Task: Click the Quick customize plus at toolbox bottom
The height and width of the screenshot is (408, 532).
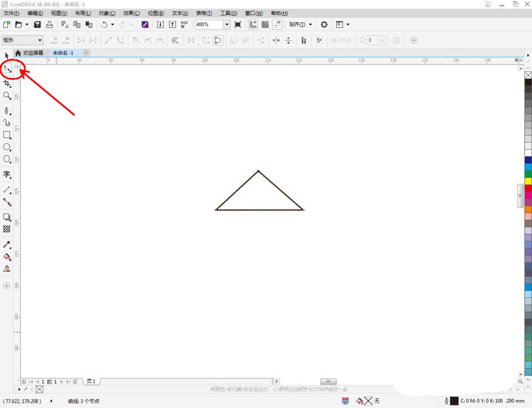Action: click(6, 286)
